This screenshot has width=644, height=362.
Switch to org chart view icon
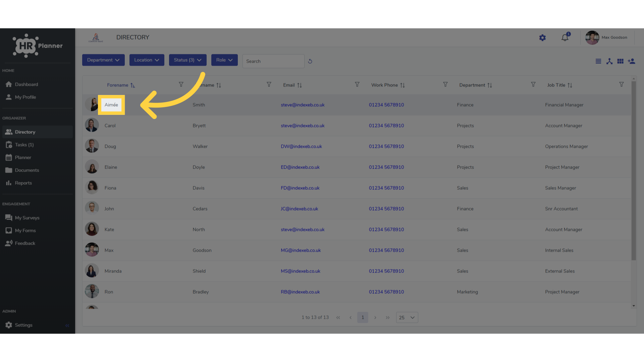(x=609, y=61)
